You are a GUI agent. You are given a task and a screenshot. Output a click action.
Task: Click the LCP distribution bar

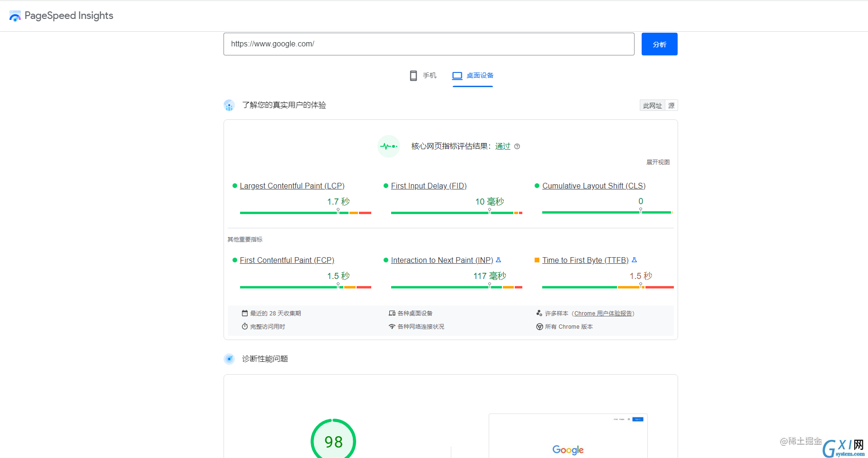coord(305,213)
